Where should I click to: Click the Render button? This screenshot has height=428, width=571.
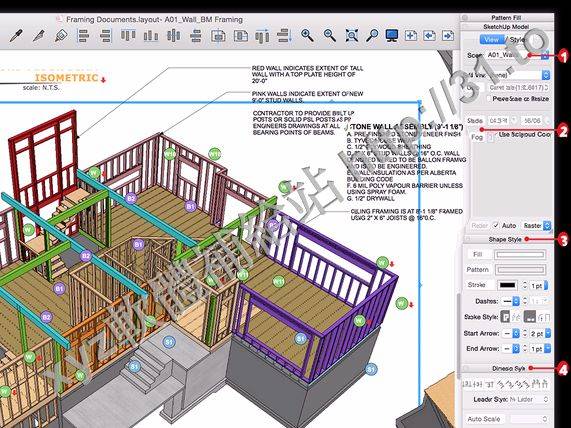pos(479,226)
